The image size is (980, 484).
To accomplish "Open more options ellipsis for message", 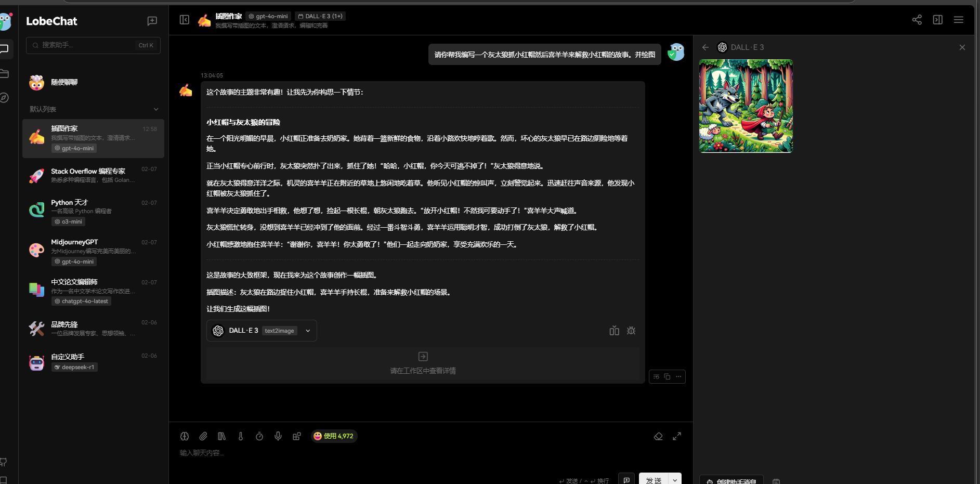I will click(x=678, y=376).
